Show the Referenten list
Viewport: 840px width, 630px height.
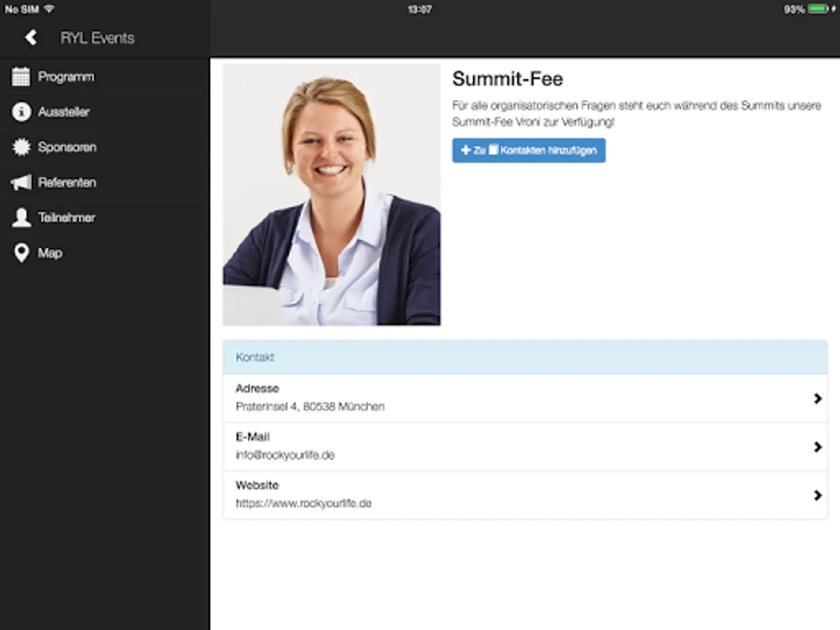(105, 183)
